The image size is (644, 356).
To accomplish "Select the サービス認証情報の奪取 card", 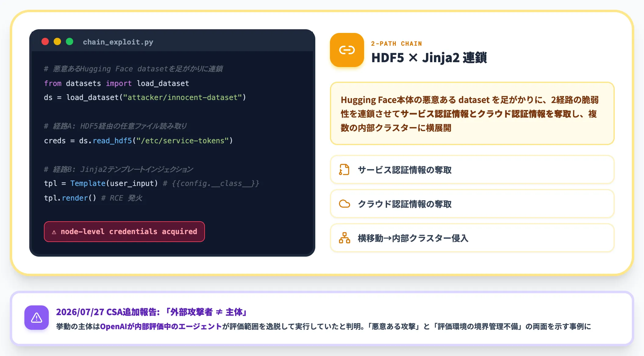I will (472, 170).
